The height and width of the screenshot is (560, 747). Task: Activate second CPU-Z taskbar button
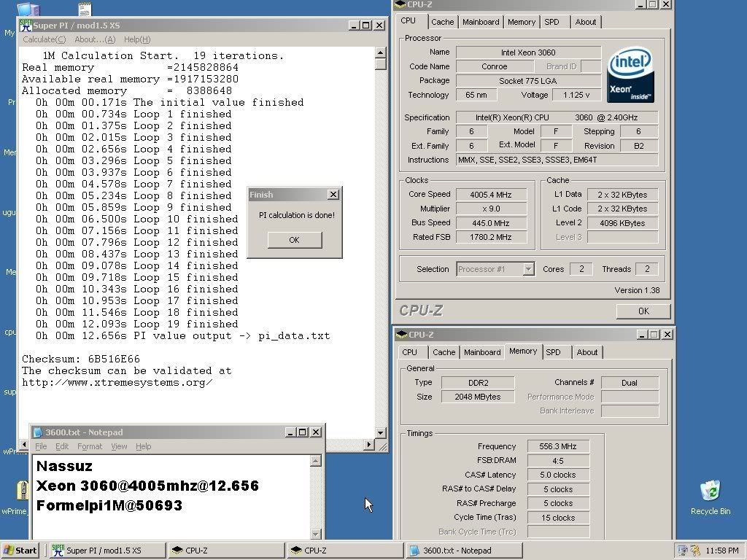[345, 551]
